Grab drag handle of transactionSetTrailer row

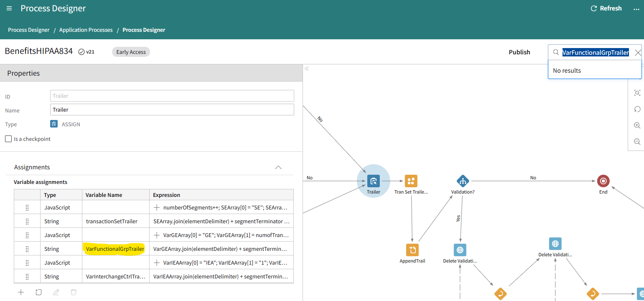click(27, 222)
